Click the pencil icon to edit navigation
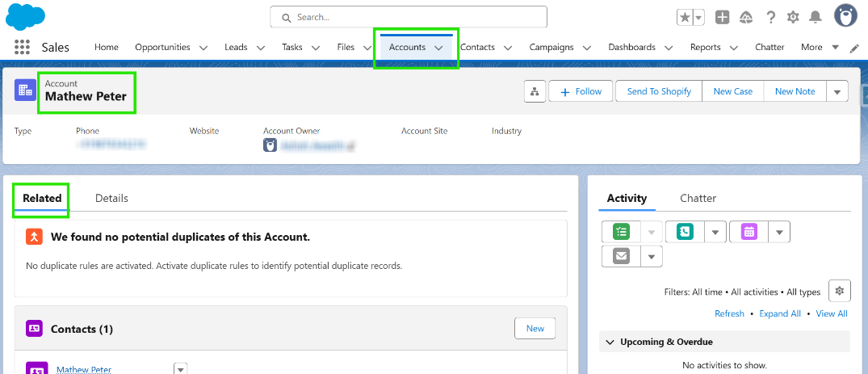 [855, 48]
